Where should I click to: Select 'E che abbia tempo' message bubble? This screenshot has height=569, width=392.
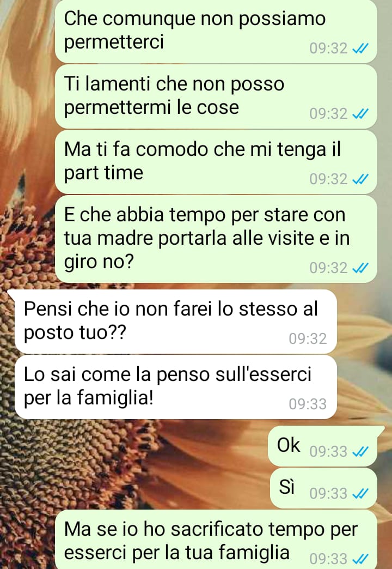(216, 239)
